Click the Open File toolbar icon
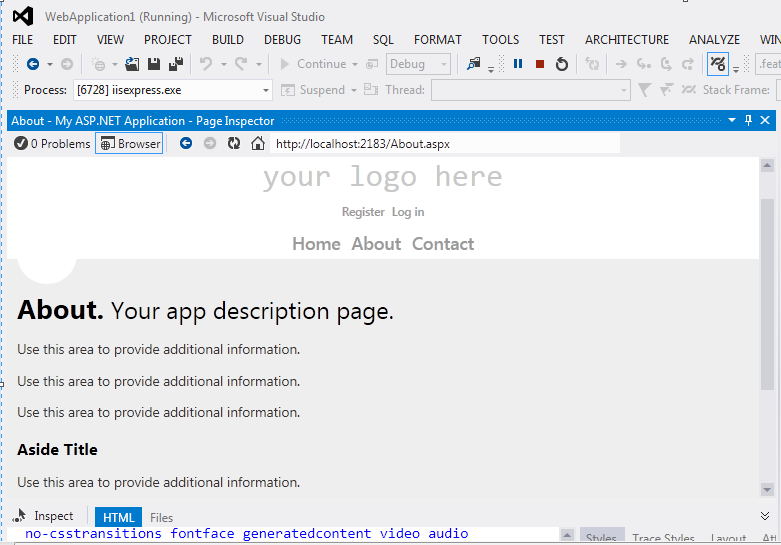 (x=132, y=64)
